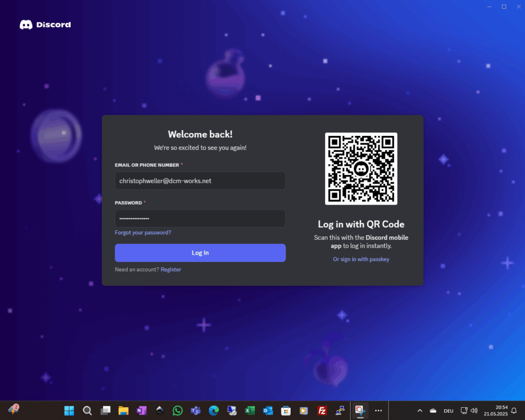Open the Forgot your password link

(x=143, y=232)
